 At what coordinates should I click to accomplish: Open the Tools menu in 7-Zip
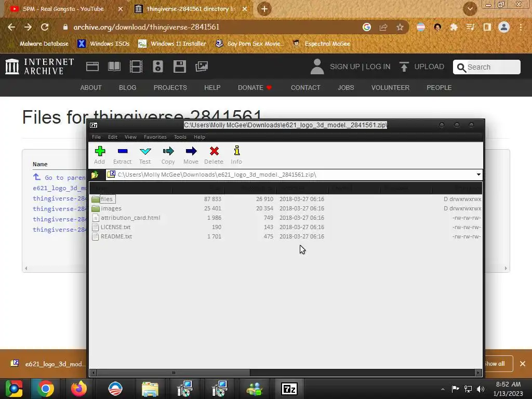(180, 137)
